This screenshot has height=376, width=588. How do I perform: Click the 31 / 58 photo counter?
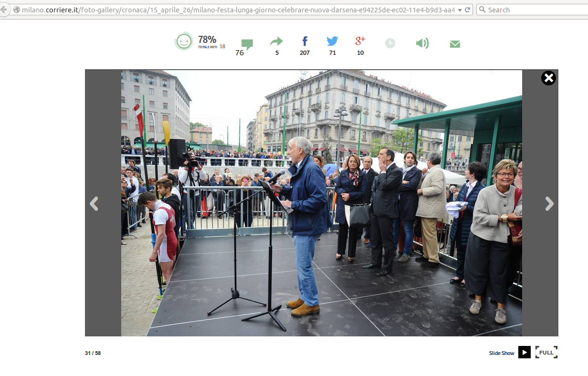click(93, 353)
